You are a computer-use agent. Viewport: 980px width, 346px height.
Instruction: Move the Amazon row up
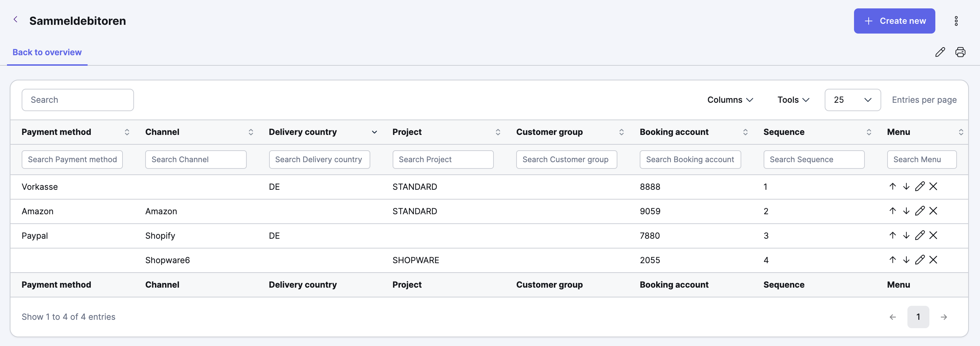click(x=892, y=211)
